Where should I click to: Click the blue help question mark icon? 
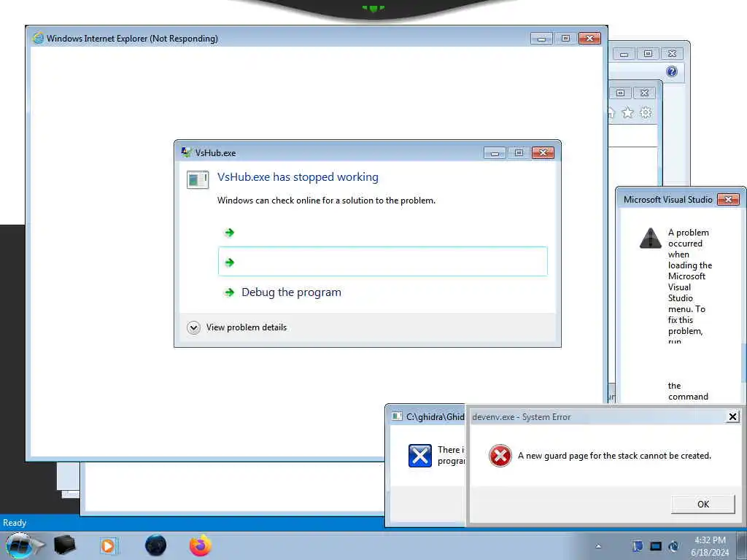click(x=672, y=71)
